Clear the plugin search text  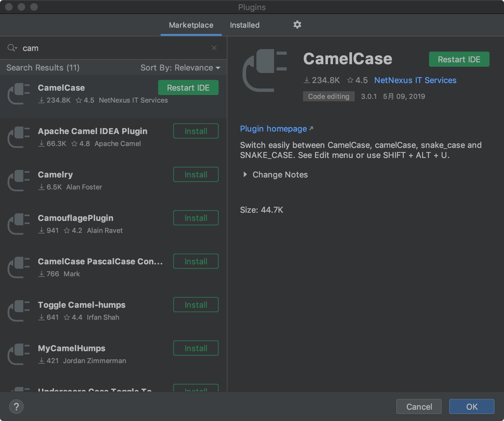click(x=214, y=48)
